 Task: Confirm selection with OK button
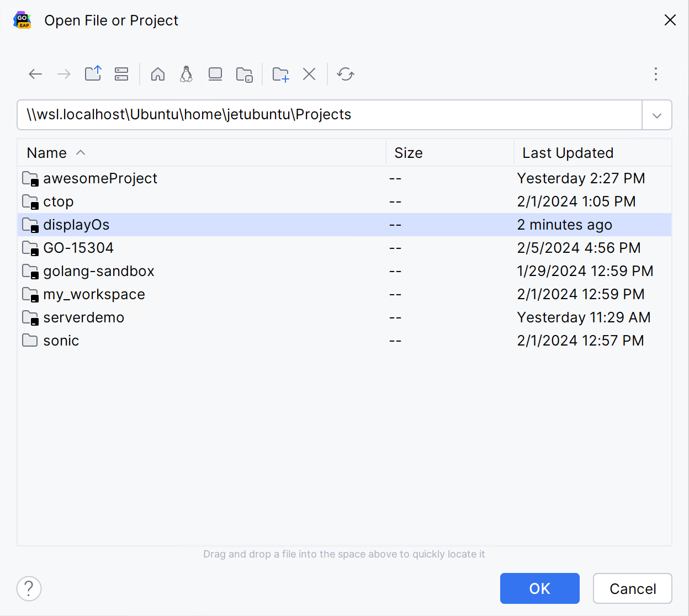tap(539, 588)
